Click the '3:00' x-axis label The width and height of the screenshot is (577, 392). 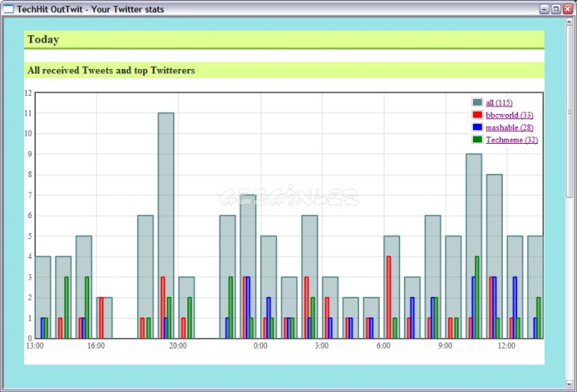322,346
